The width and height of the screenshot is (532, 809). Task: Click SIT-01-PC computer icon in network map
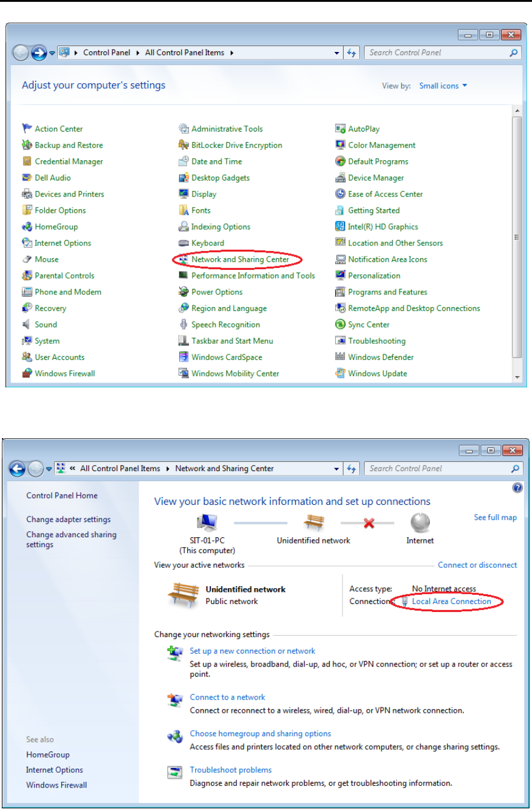[x=207, y=523]
